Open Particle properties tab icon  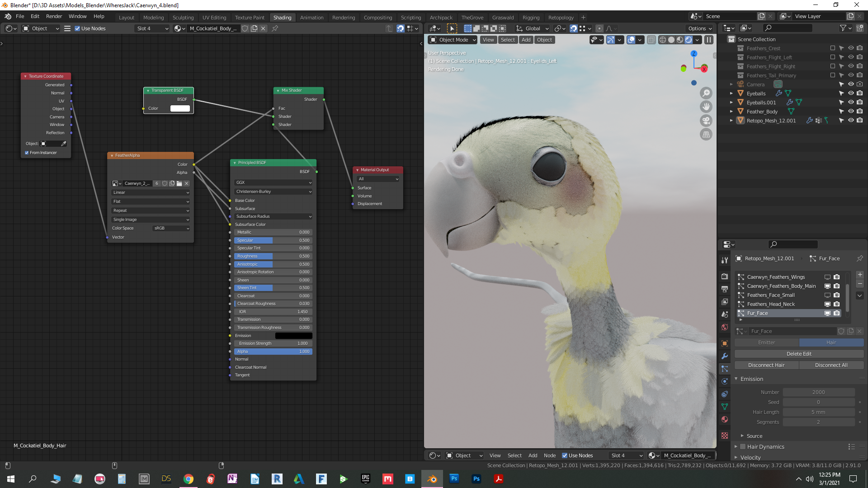[x=725, y=369]
